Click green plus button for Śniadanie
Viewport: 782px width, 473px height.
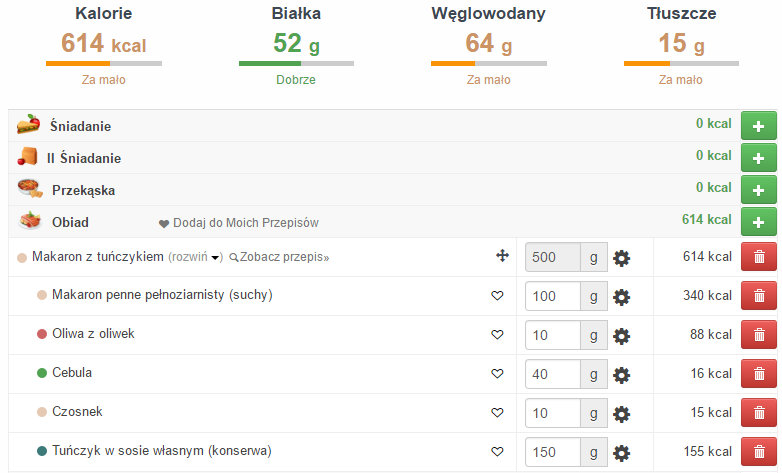point(758,127)
